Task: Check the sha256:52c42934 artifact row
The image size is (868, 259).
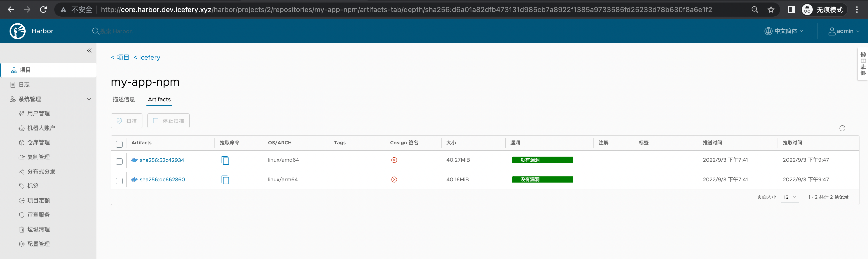Action: pyautogui.click(x=119, y=161)
